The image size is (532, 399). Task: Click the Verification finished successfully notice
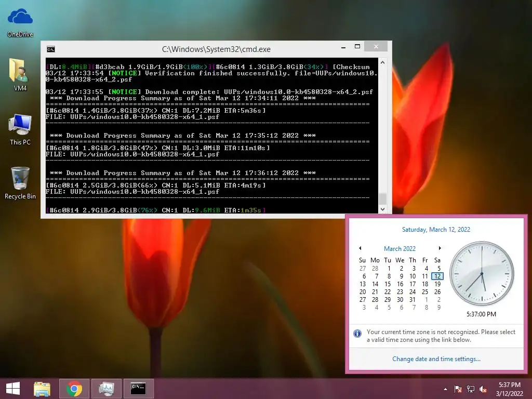[211, 76]
